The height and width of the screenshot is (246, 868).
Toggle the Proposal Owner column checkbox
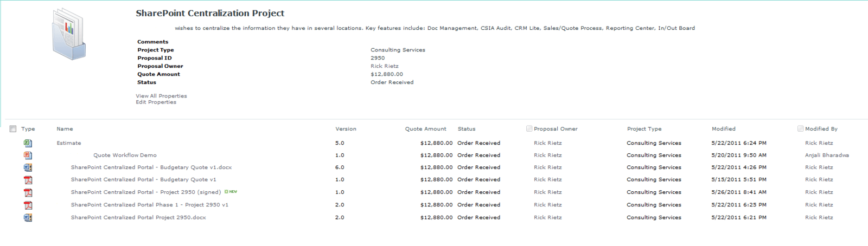coord(529,129)
